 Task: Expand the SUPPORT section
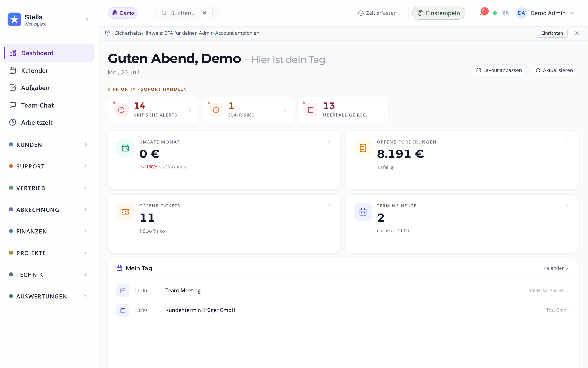click(49, 166)
